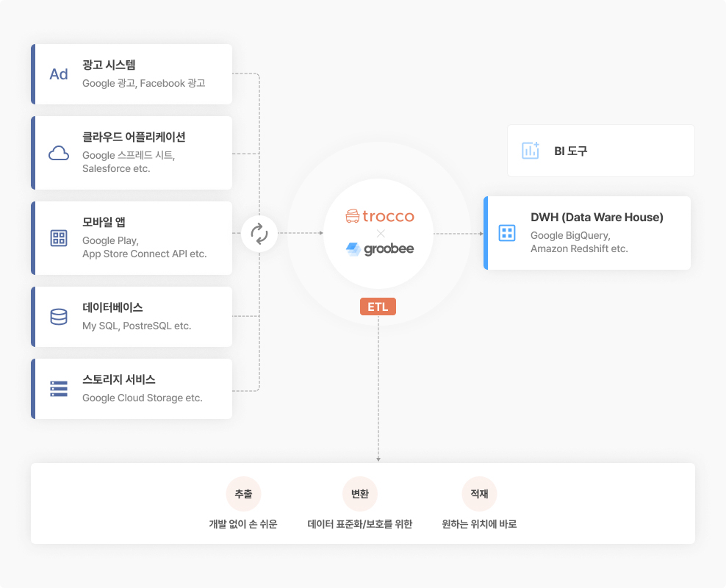
Task: Click the trocco logo
Action: (x=380, y=216)
